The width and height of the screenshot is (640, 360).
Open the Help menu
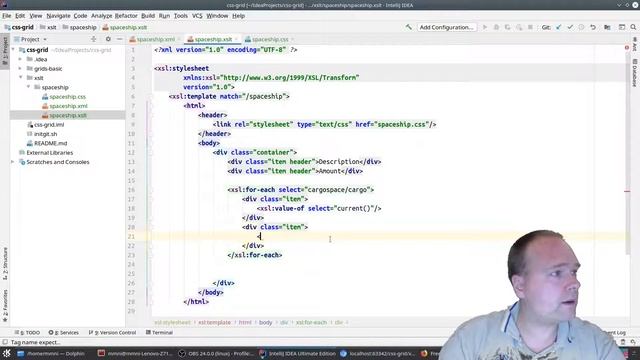pos(238,16)
